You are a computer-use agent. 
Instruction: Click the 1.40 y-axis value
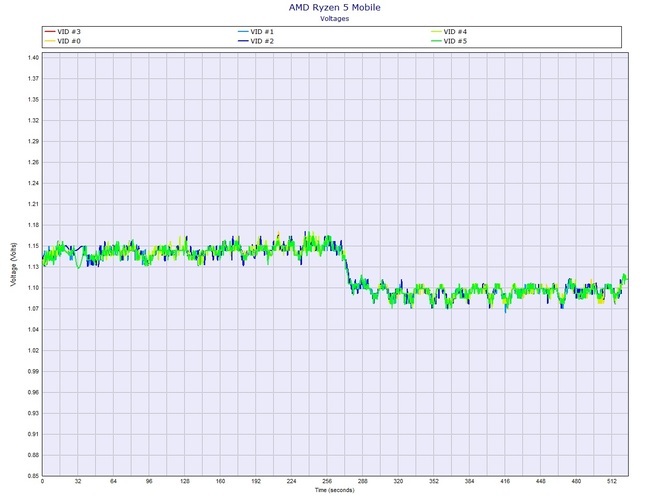pos(34,58)
